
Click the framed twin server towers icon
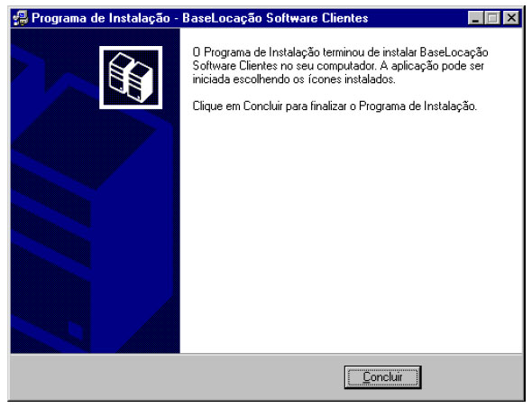click(131, 78)
